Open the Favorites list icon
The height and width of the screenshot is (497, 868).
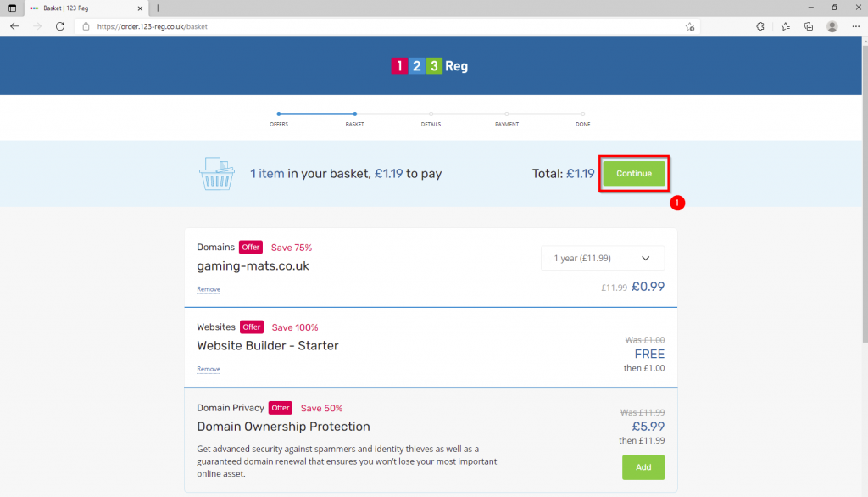tap(786, 26)
